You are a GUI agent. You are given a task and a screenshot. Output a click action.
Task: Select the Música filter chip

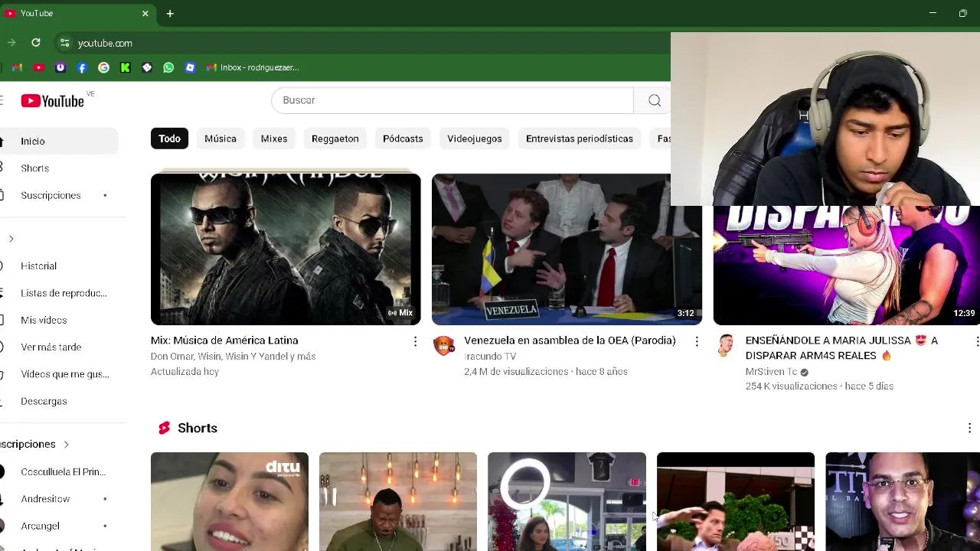pyautogui.click(x=220, y=139)
